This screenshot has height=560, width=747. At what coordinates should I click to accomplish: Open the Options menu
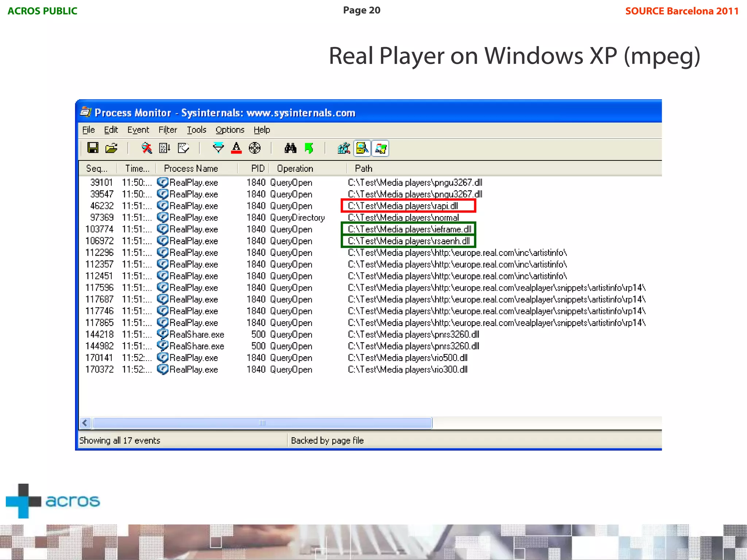[x=230, y=130]
